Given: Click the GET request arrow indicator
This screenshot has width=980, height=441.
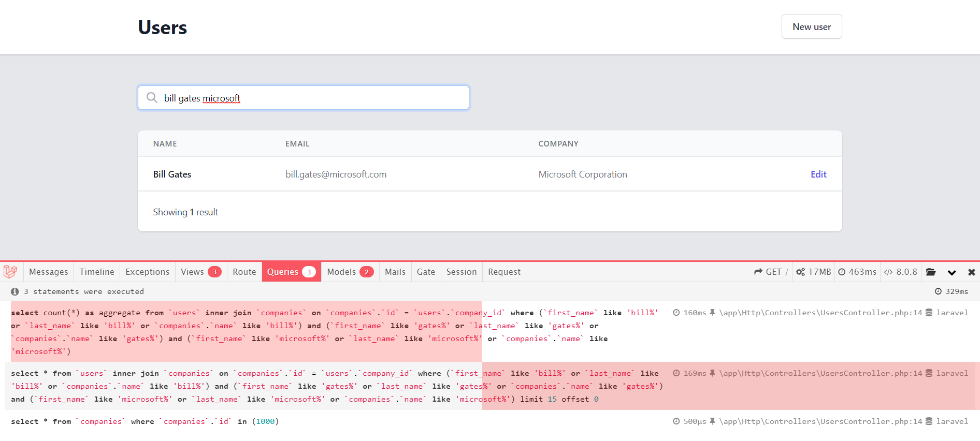Looking at the screenshot, I should [x=771, y=272].
